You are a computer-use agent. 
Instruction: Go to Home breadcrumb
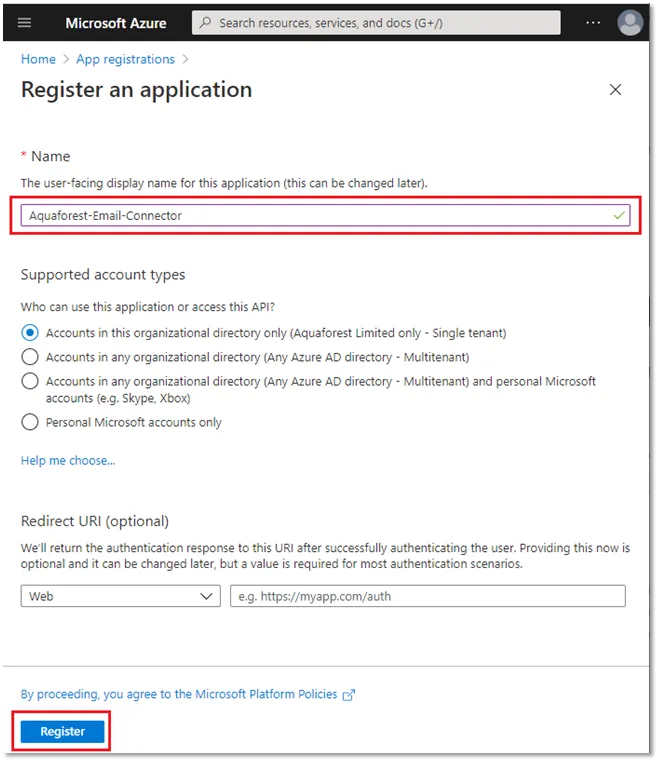pos(38,59)
